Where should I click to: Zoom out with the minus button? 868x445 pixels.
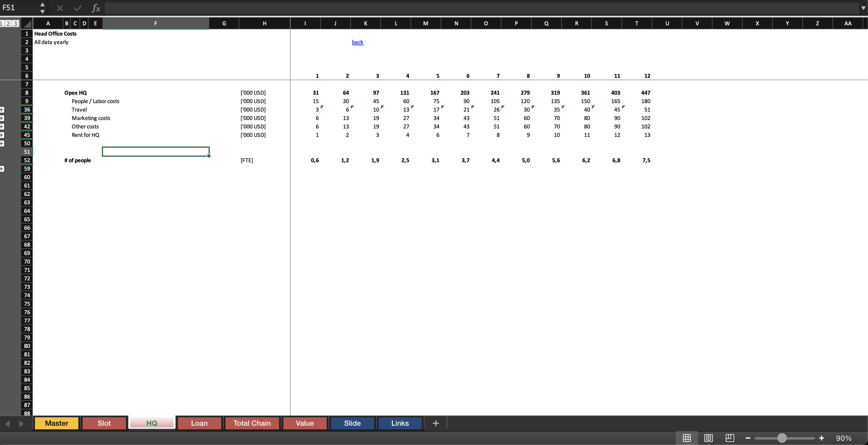pos(748,438)
